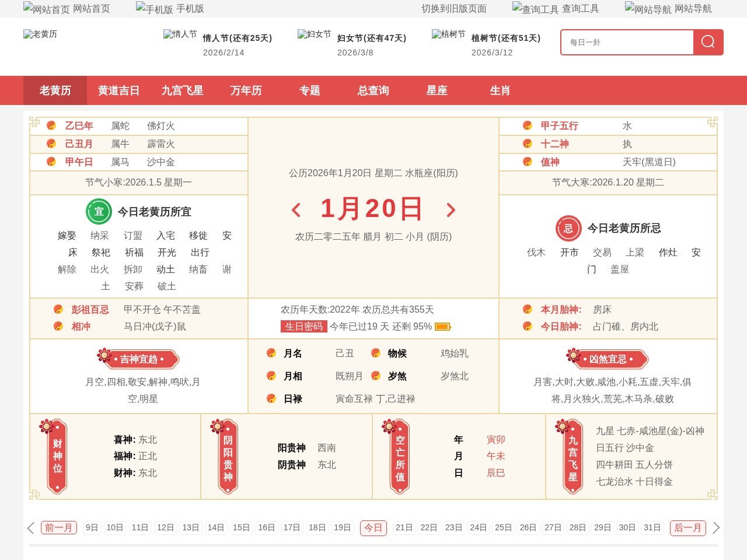Click the 情人节 holiday icon
The image size is (747, 560).
coord(180,34)
